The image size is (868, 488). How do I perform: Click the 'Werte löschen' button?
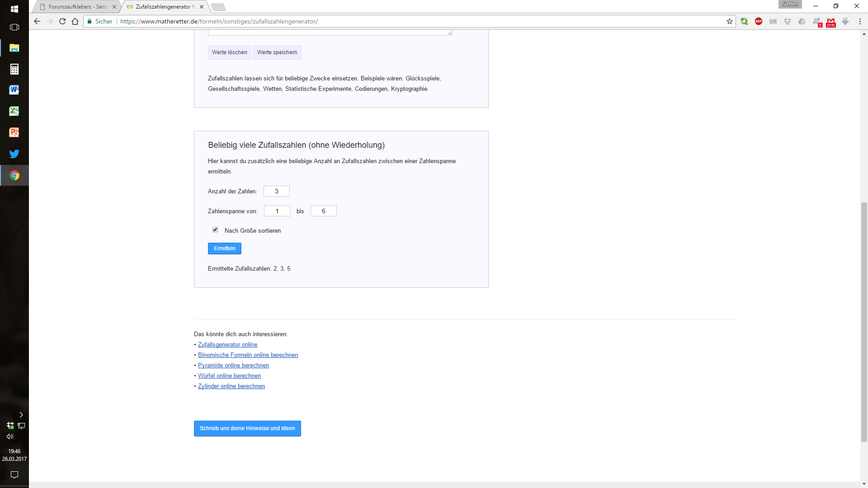(229, 52)
